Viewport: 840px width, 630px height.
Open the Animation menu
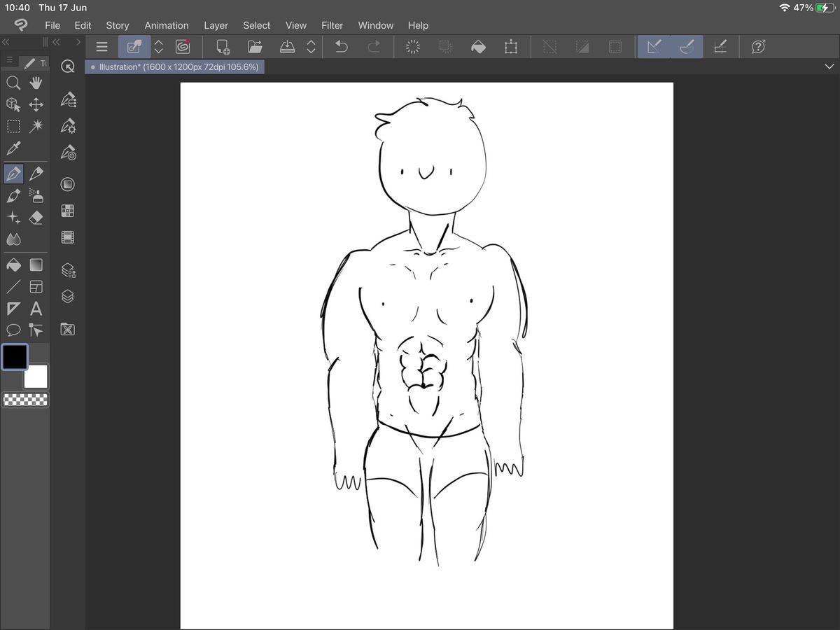(x=167, y=25)
